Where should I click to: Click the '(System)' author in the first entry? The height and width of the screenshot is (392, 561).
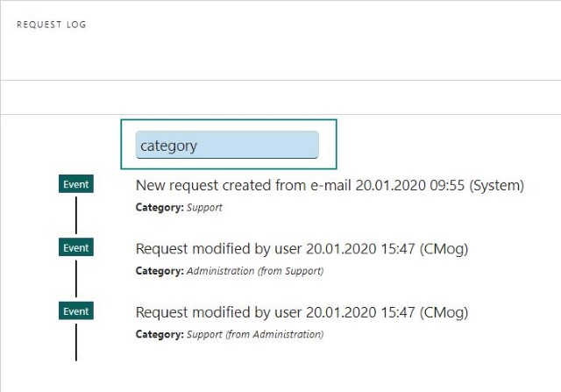[x=496, y=186]
